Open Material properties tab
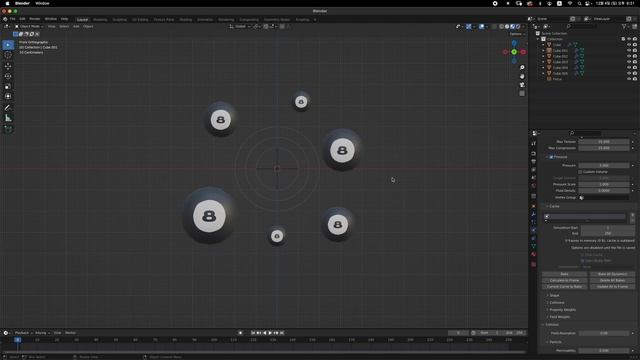Viewport: 640px width, 360px height. (533, 254)
